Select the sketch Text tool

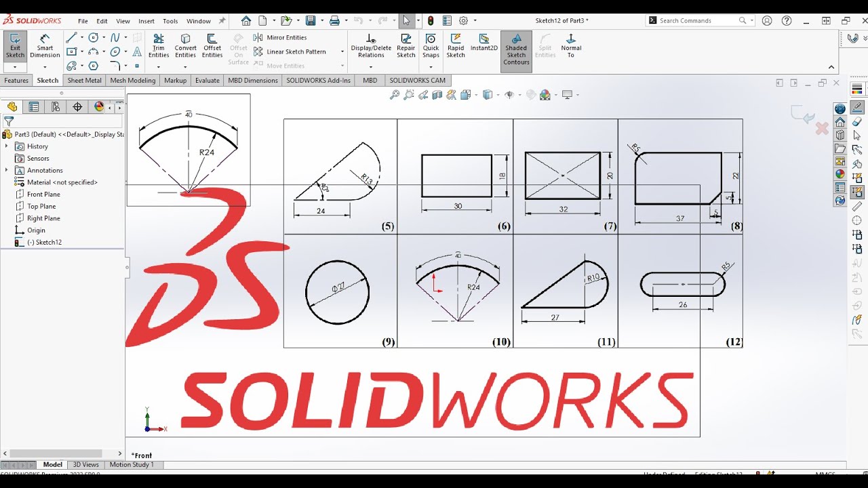tap(137, 52)
